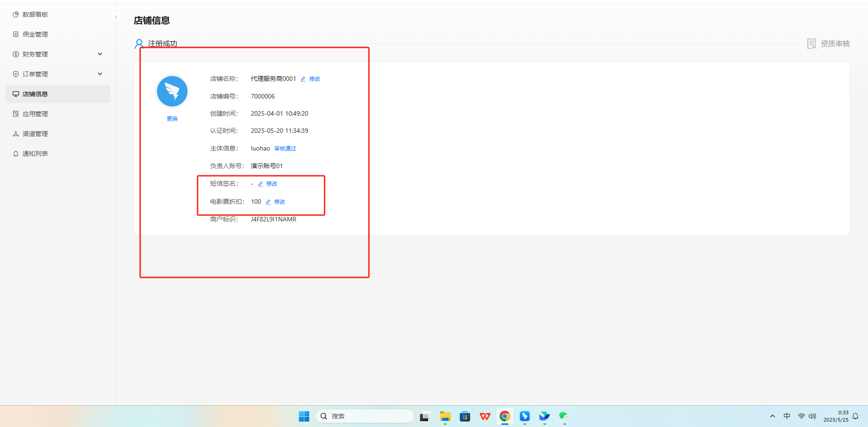Click 更换 link under the avatar
The image size is (868, 427).
tap(172, 119)
